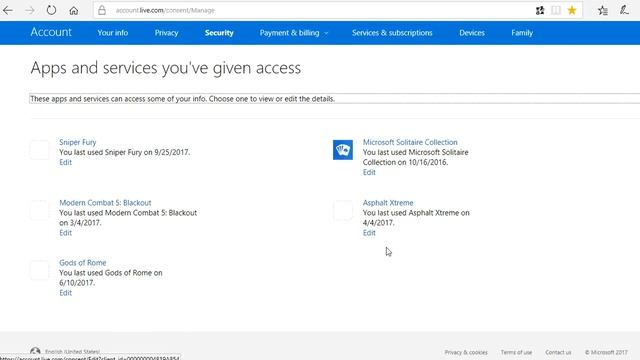Open the Modern Combat 5: Blackout link
The image size is (640, 360).
pyautogui.click(x=105, y=202)
